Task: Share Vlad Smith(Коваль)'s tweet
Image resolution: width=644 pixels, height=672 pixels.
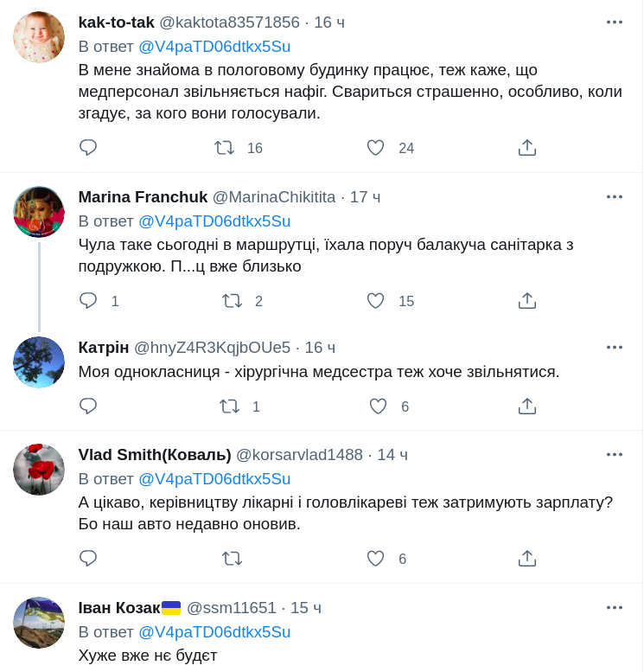Action: point(527,559)
